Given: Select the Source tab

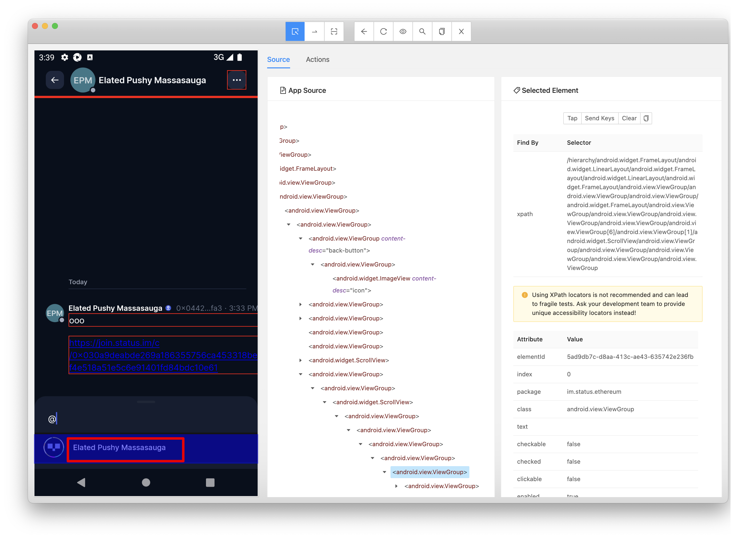Looking at the screenshot, I should click(x=278, y=60).
